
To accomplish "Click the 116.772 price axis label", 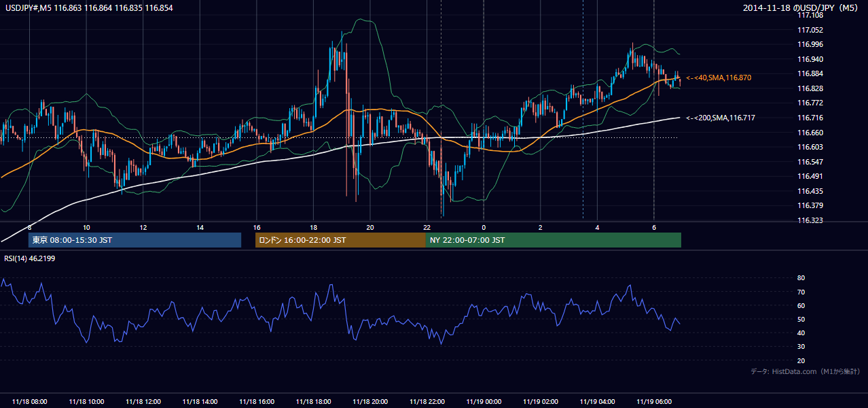I will pyautogui.click(x=810, y=103).
